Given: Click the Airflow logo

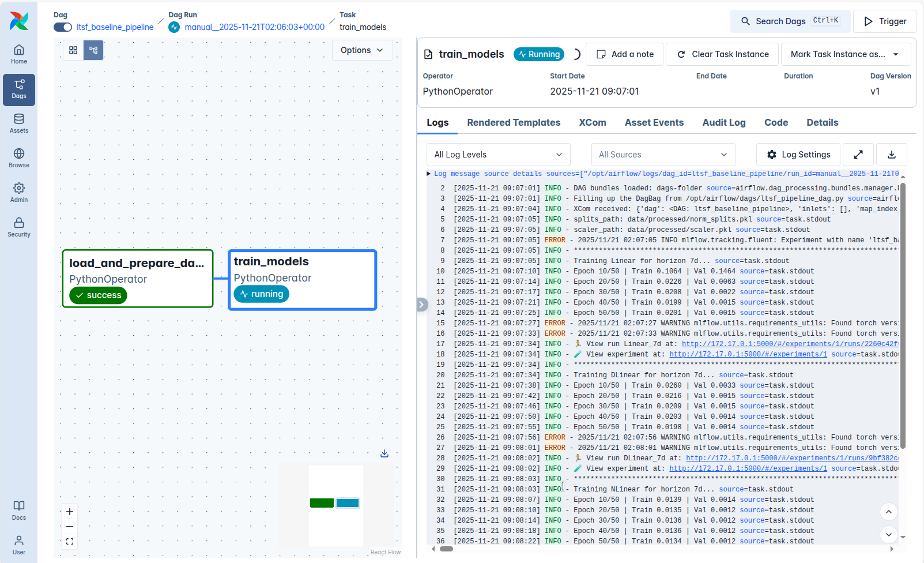Looking at the screenshot, I should 19,21.
